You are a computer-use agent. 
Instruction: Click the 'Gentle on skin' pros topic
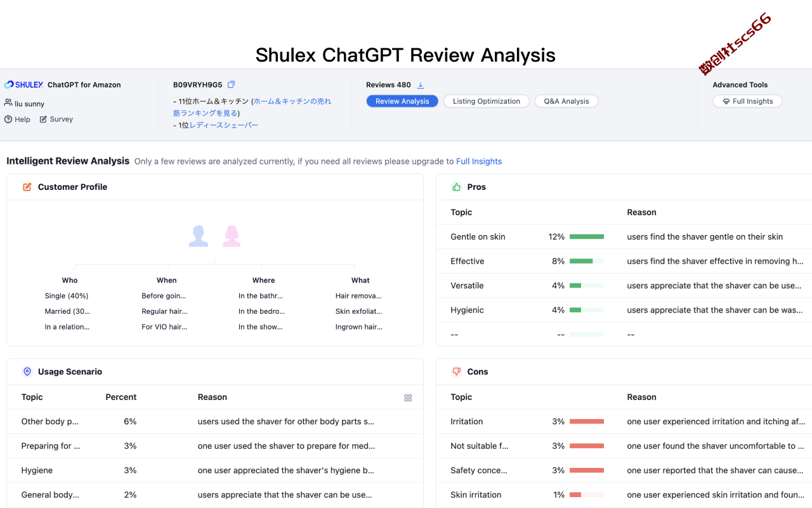click(x=478, y=237)
